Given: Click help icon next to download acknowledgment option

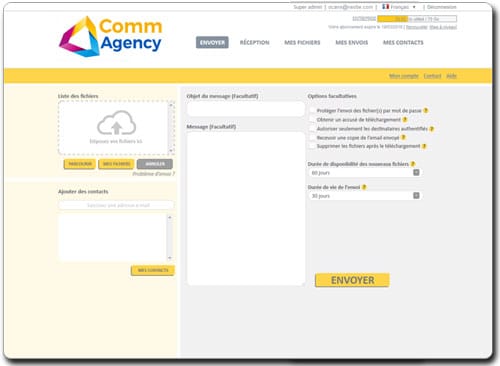Looking at the screenshot, I should pos(405,119).
